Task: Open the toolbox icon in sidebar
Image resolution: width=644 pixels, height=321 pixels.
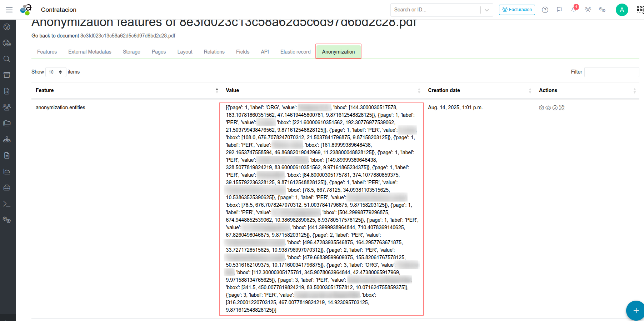Action: tap(7, 187)
